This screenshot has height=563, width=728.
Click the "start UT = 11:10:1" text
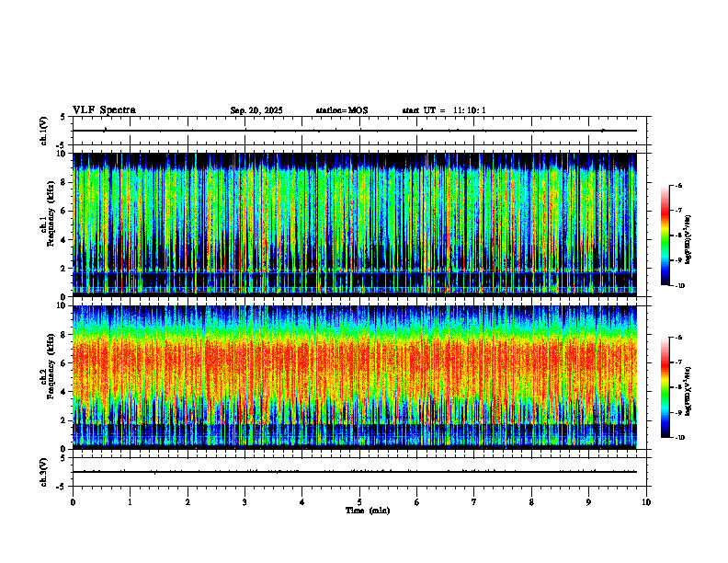coord(444,110)
